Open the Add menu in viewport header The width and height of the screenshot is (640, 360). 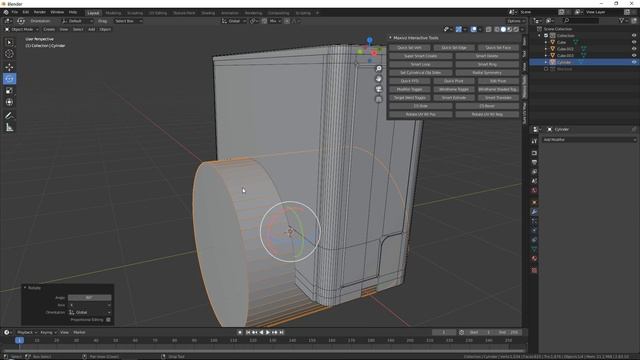coord(91,29)
